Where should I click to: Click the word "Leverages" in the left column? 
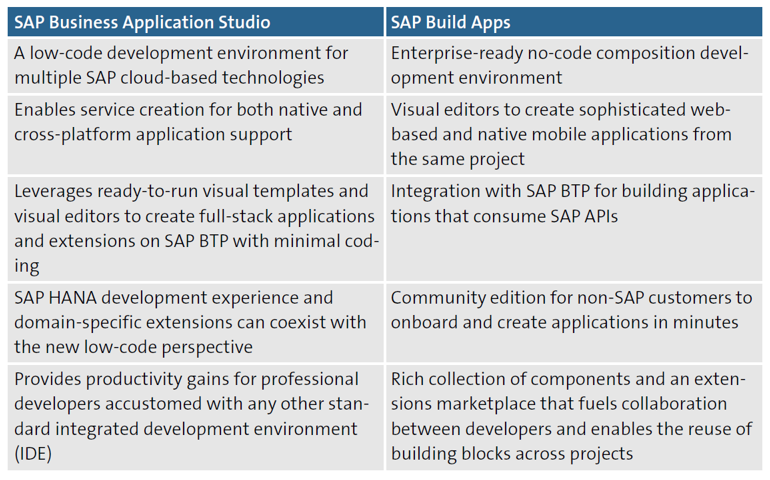click(56, 191)
